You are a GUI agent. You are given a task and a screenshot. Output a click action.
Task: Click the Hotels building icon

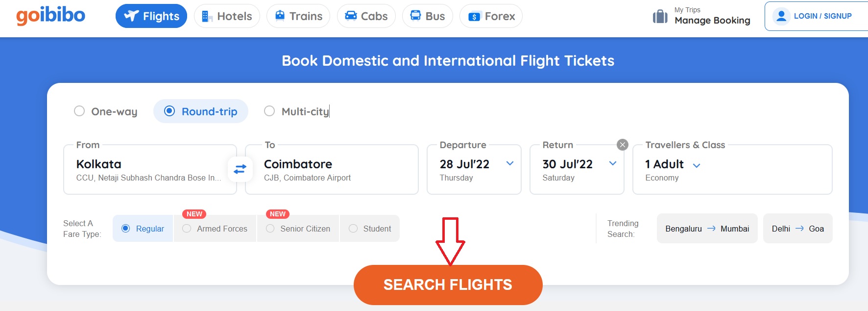(207, 16)
